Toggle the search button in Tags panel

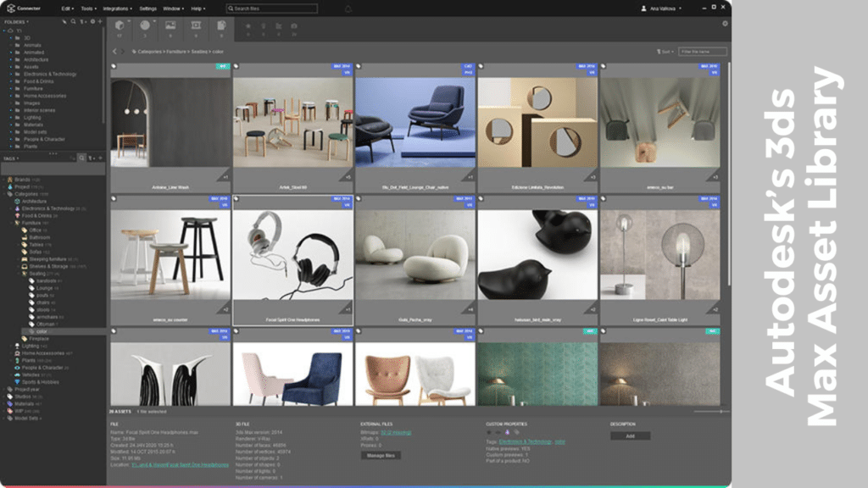[81, 158]
